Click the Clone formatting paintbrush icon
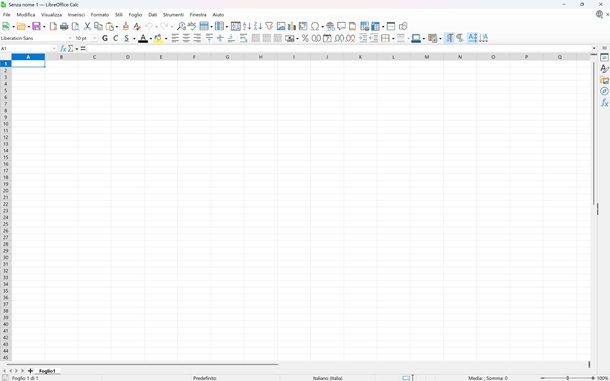The width and height of the screenshot is (610, 381). pyautogui.click(x=126, y=26)
